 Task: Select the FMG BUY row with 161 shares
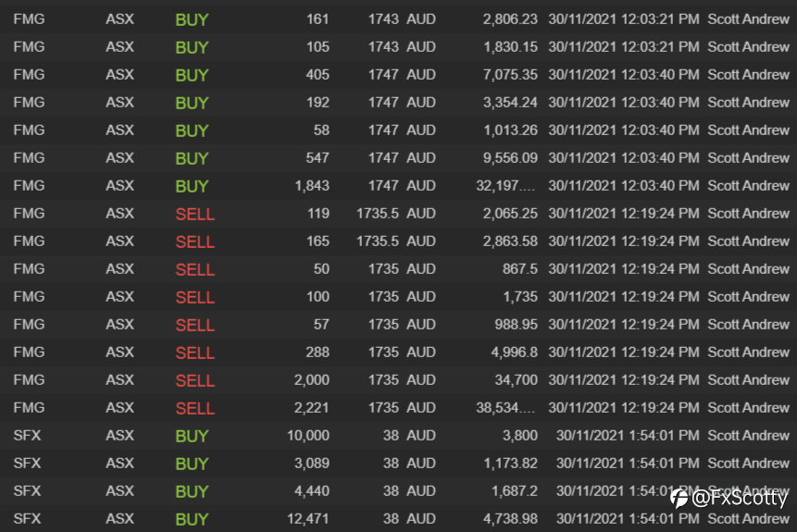[398, 19]
